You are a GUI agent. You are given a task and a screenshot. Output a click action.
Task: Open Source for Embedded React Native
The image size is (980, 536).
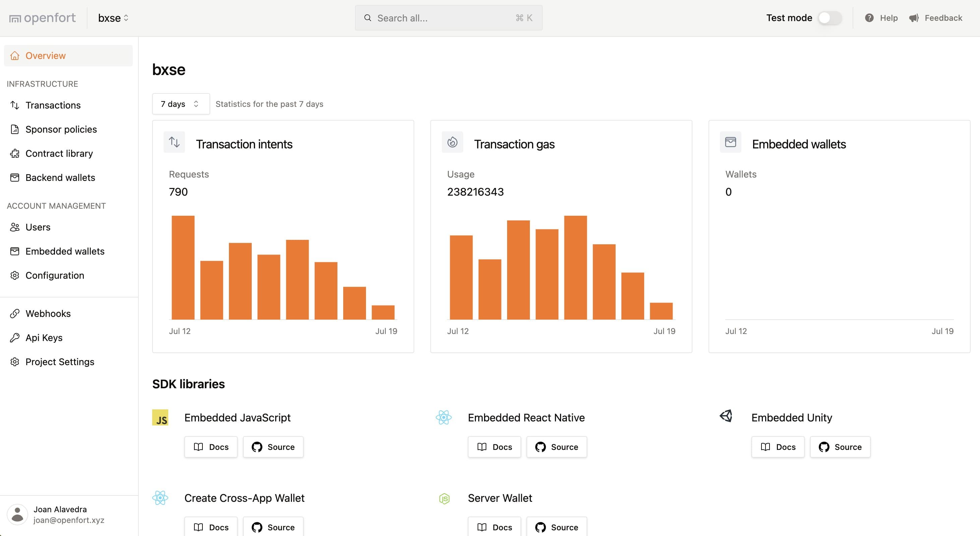pos(557,447)
